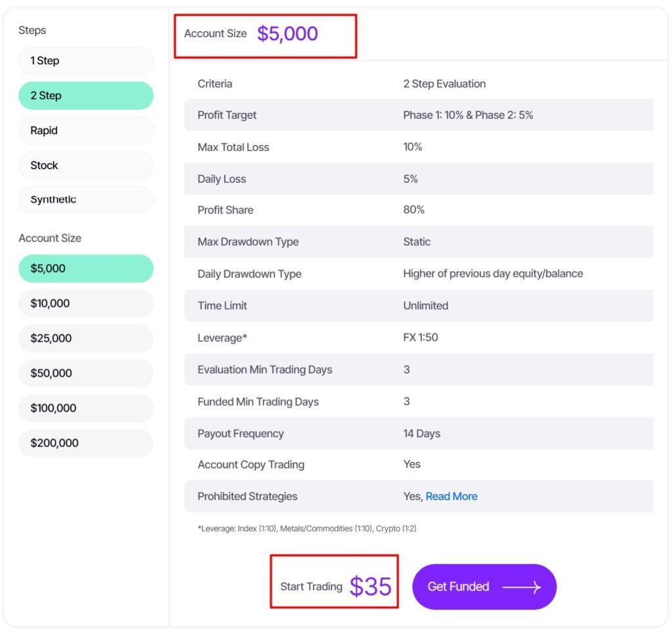Select the $5,000 account size

[x=86, y=268]
